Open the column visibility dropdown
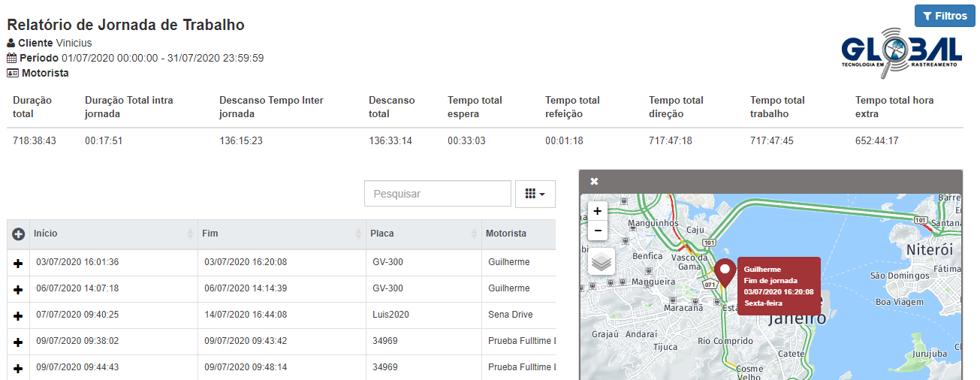 point(535,194)
